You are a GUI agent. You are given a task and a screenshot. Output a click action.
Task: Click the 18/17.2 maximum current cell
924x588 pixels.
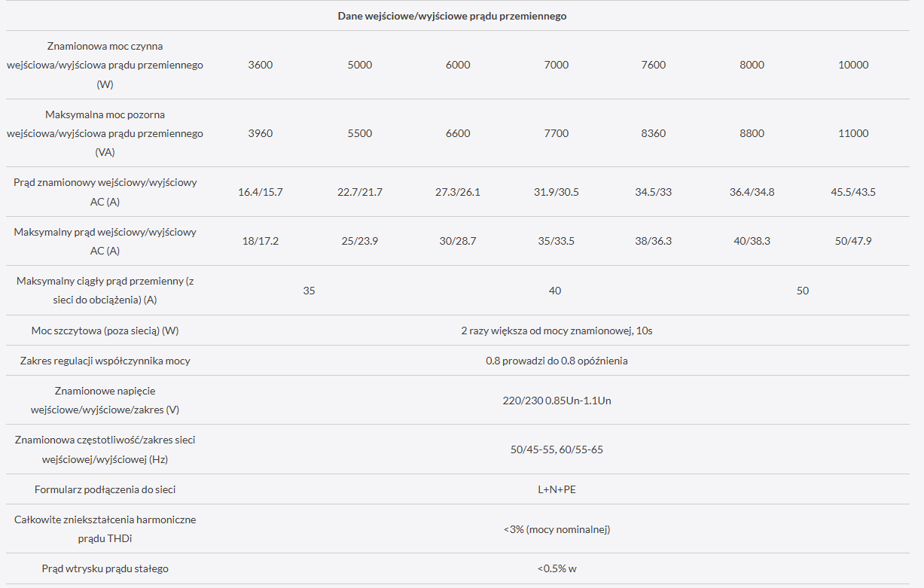coord(261,241)
